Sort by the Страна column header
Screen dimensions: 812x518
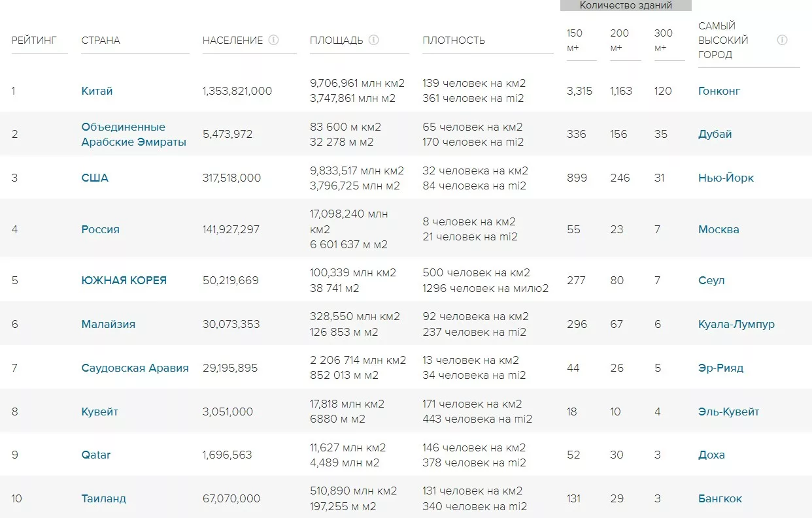click(101, 40)
